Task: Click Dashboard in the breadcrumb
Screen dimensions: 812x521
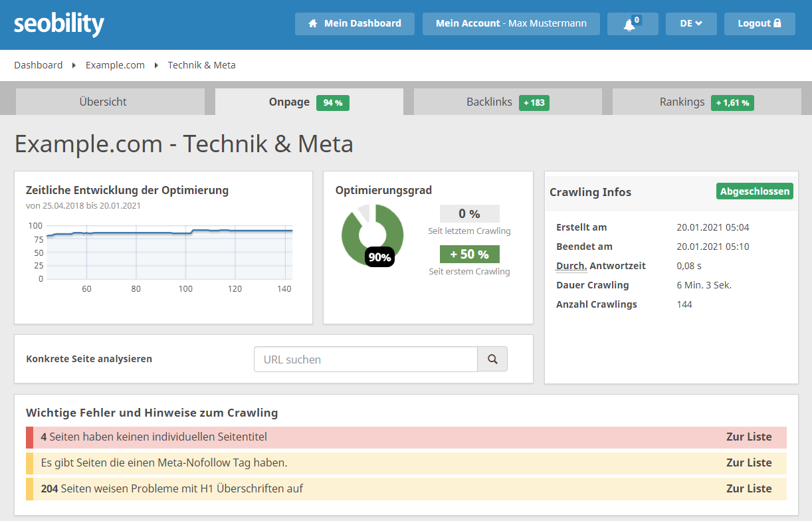Action: (x=39, y=65)
